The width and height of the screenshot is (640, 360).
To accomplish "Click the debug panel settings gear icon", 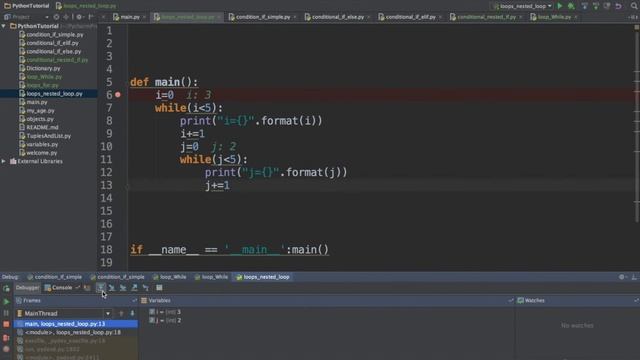I will pyautogui.click(x=622, y=277).
